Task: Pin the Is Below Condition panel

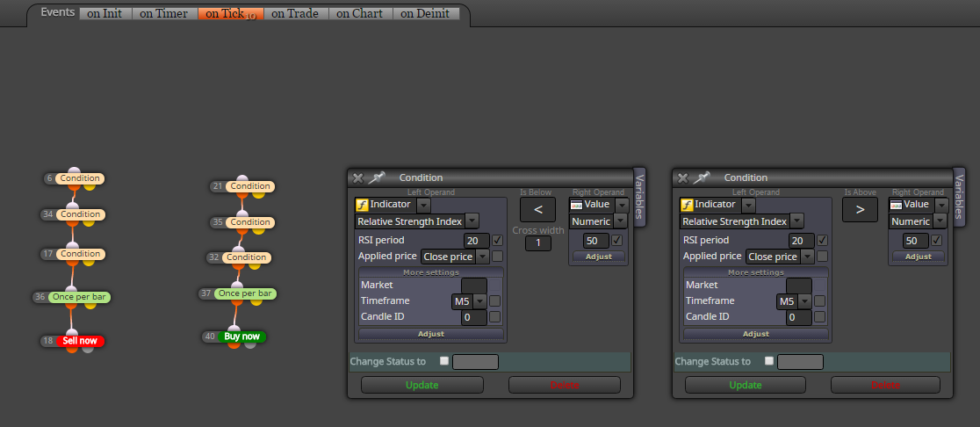Action: click(376, 177)
